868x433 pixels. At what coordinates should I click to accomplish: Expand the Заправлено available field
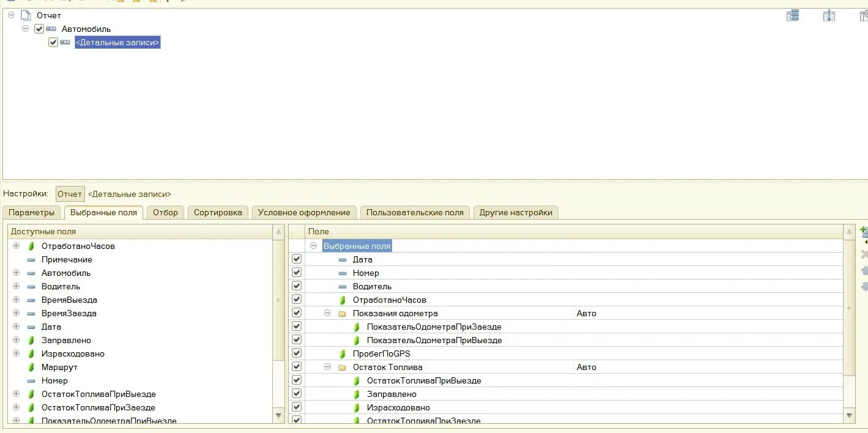tap(16, 340)
